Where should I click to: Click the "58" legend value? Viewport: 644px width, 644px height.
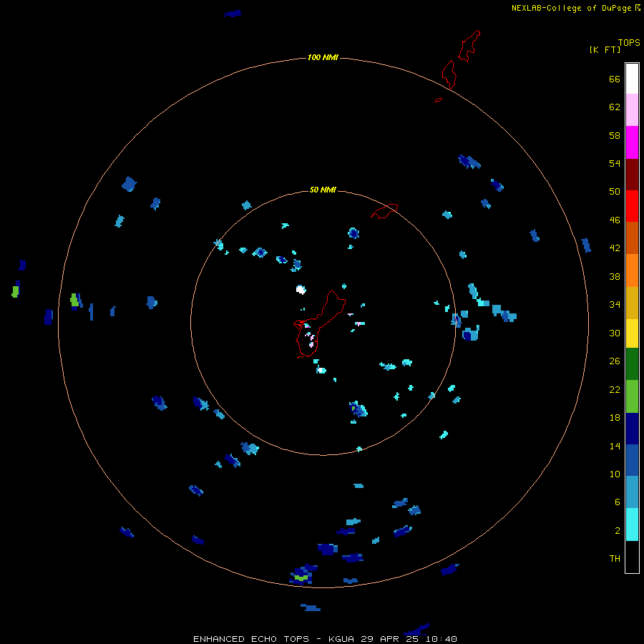point(615,135)
